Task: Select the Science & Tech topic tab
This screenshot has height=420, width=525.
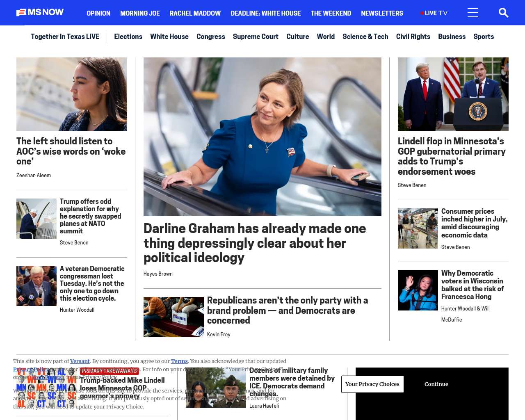Action: (365, 37)
